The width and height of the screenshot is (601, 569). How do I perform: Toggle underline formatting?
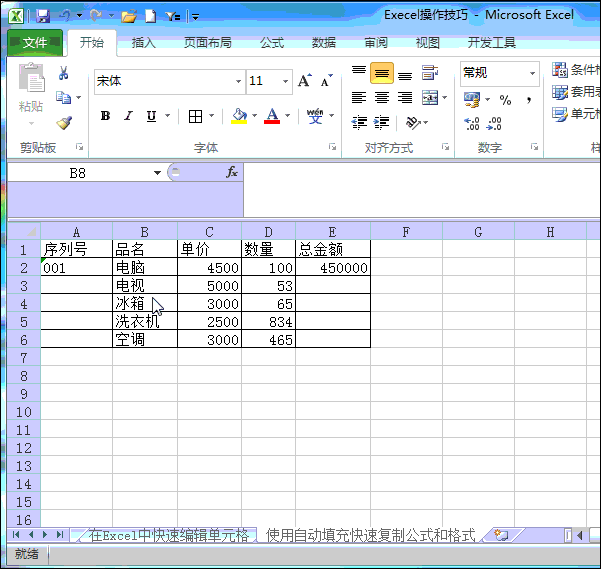tap(151, 116)
